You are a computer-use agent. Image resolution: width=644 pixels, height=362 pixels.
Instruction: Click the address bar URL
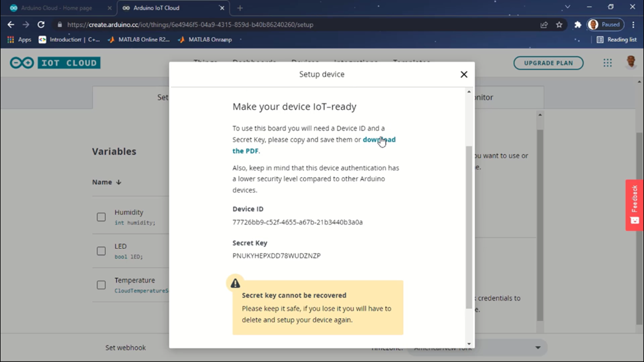pos(190,24)
